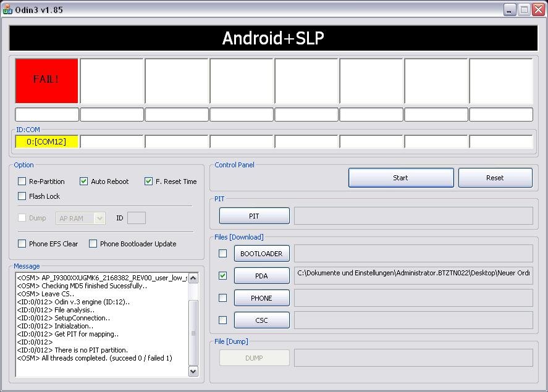This screenshot has height=392, width=548.
Task: Click the 'File analysis..' log line
Action: 56,310
